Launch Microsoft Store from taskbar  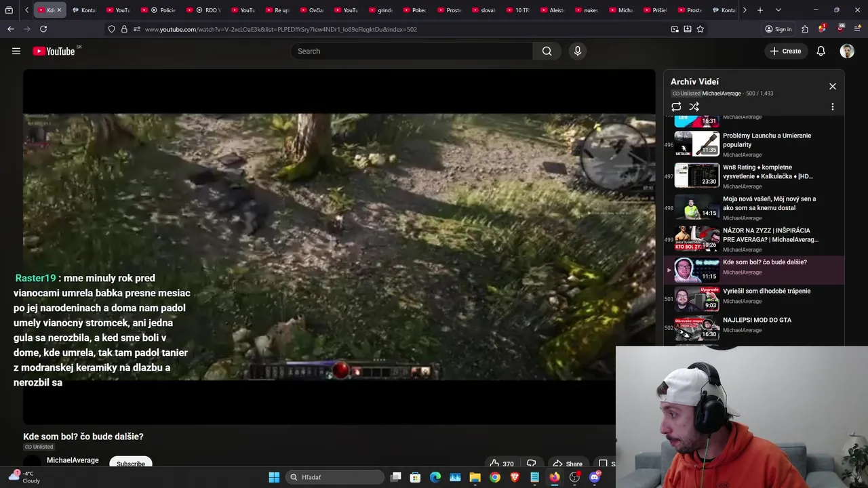pos(415,477)
